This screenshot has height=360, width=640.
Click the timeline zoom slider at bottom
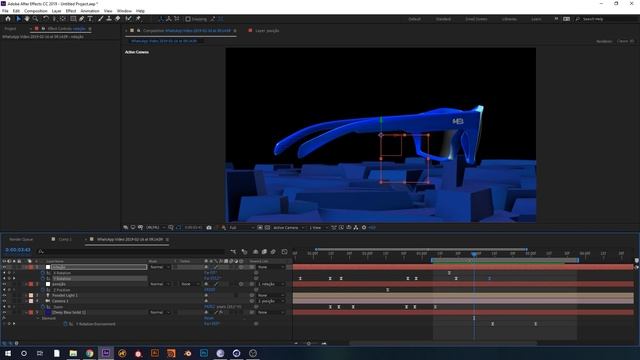point(309,344)
